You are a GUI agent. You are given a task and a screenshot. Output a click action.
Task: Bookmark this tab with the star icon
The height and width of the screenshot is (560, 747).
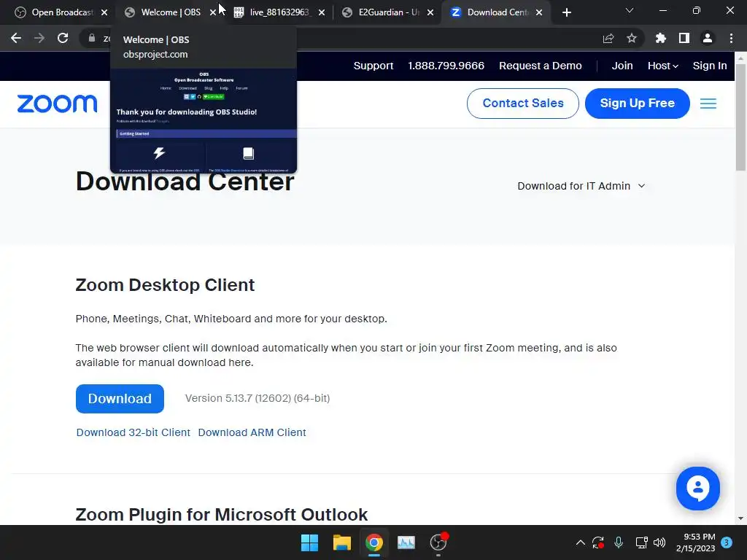(632, 38)
